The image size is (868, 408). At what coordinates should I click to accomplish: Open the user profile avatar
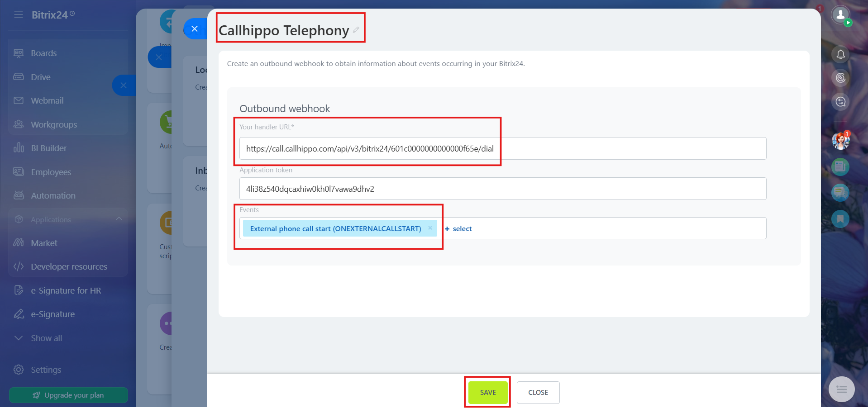pyautogui.click(x=840, y=15)
